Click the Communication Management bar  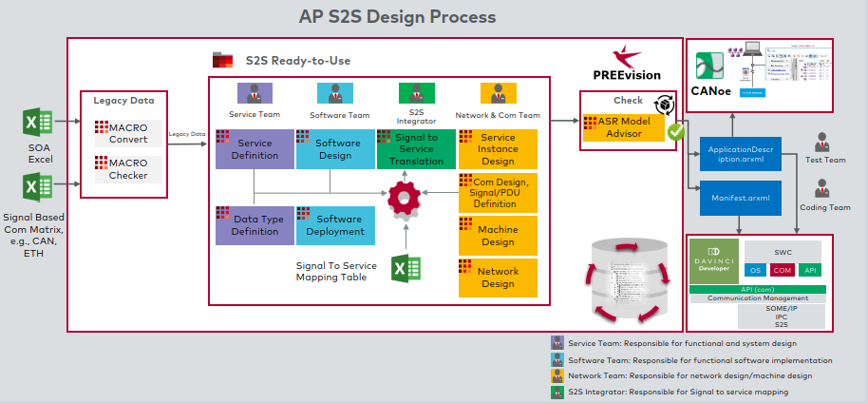click(758, 298)
